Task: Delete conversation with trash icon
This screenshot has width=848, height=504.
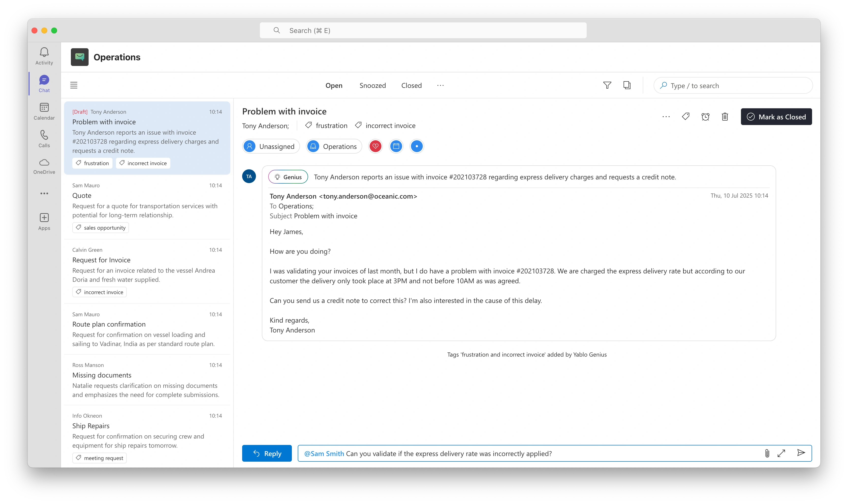Action: coord(725,117)
